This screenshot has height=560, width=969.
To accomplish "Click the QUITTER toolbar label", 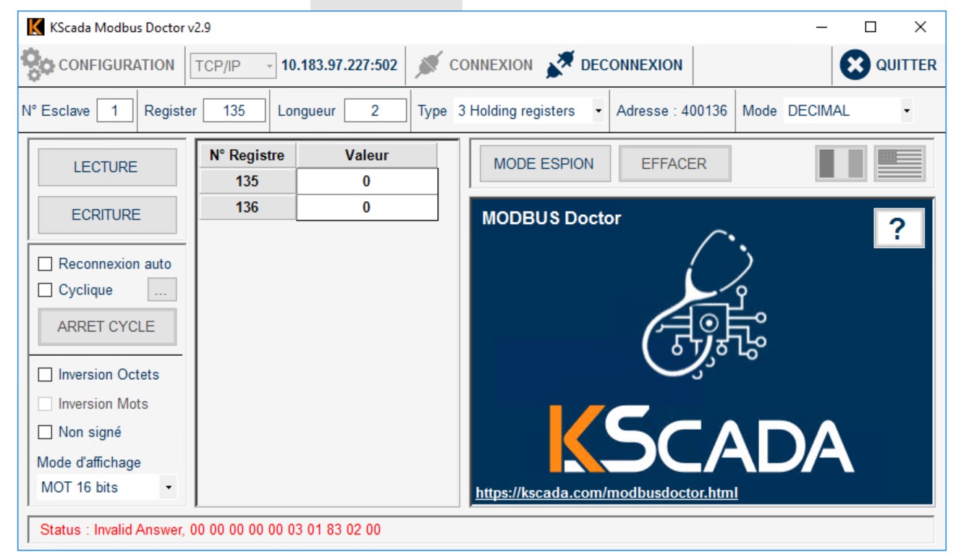I will click(906, 65).
